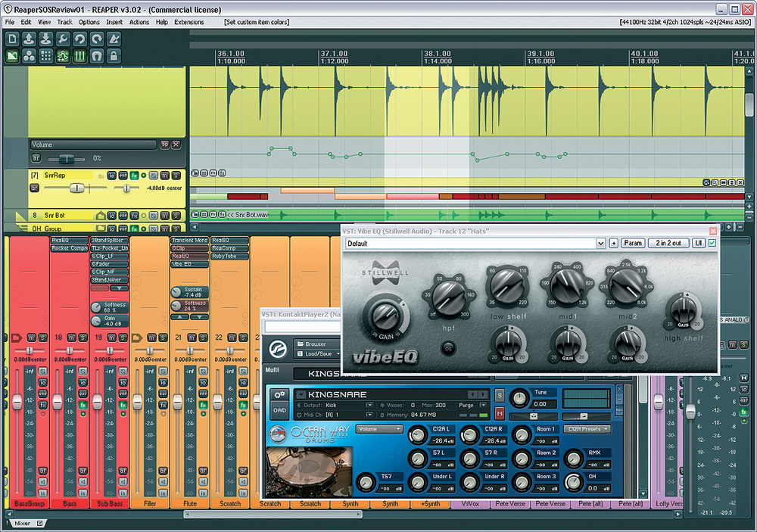Image resolution: width=757 pixels, height=532 pixels.
Task: Open a new project with the New Project icon
Action: point(12,38)
